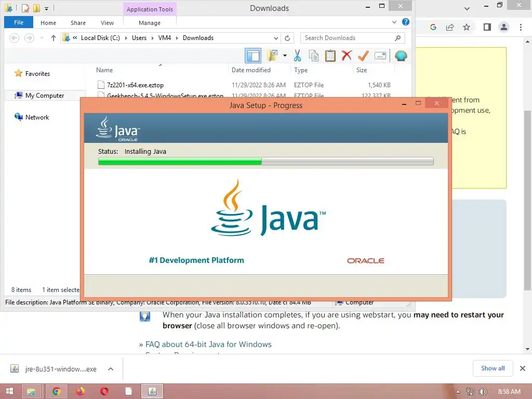Image resolution: width=532 pixels, height=399 pixels.
Task: Sort by Type column header
Action: (x=301, y=70)
